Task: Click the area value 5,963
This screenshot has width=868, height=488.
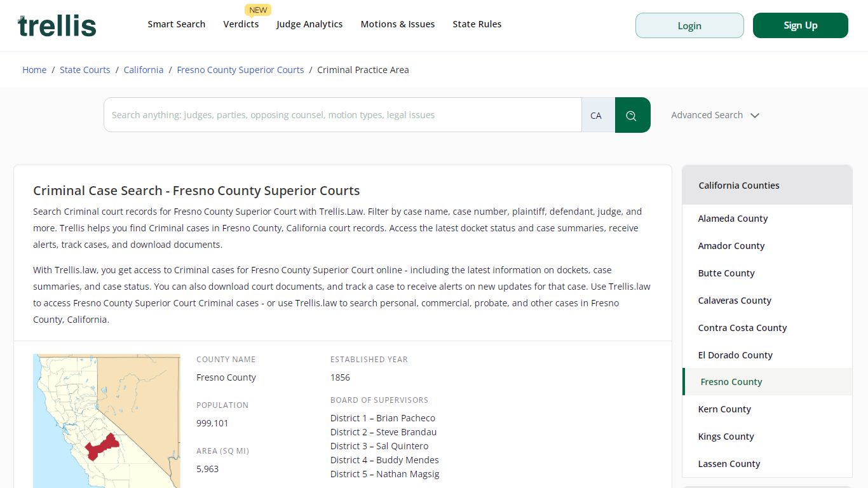Action: (x=208, y=469)
